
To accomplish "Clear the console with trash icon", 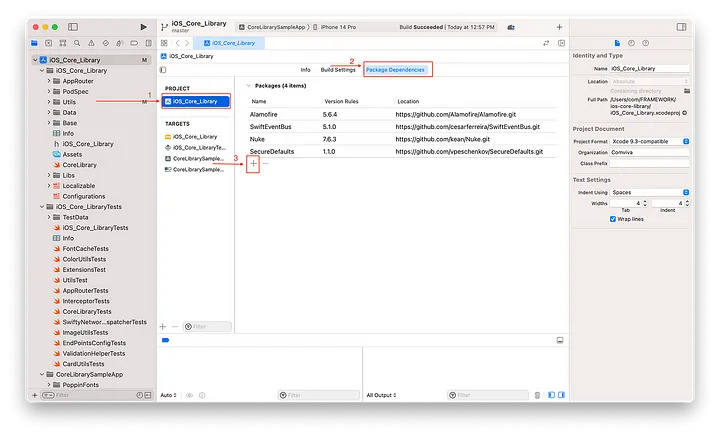I will [537, 395].
